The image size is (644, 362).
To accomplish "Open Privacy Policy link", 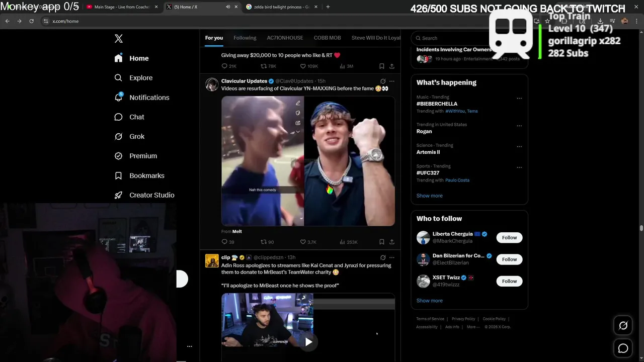I will tap(463, 319).
